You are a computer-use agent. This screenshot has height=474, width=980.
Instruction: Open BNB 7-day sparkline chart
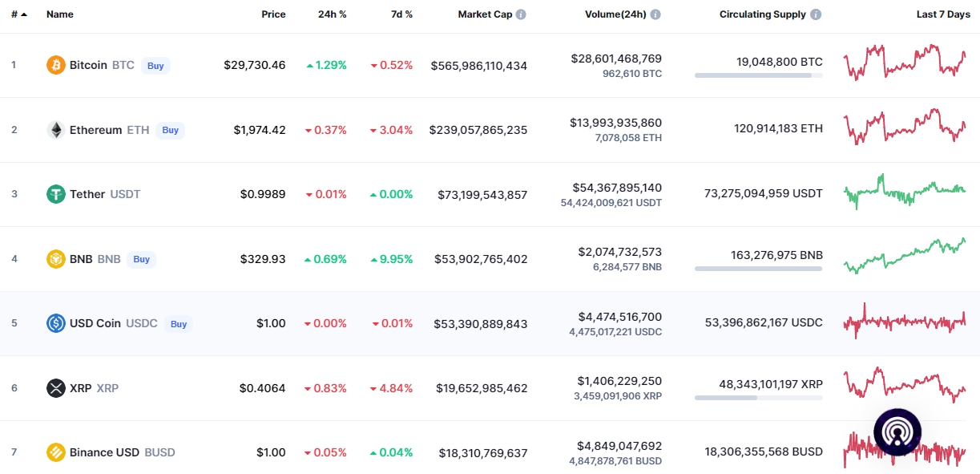[x=905, y=256]
